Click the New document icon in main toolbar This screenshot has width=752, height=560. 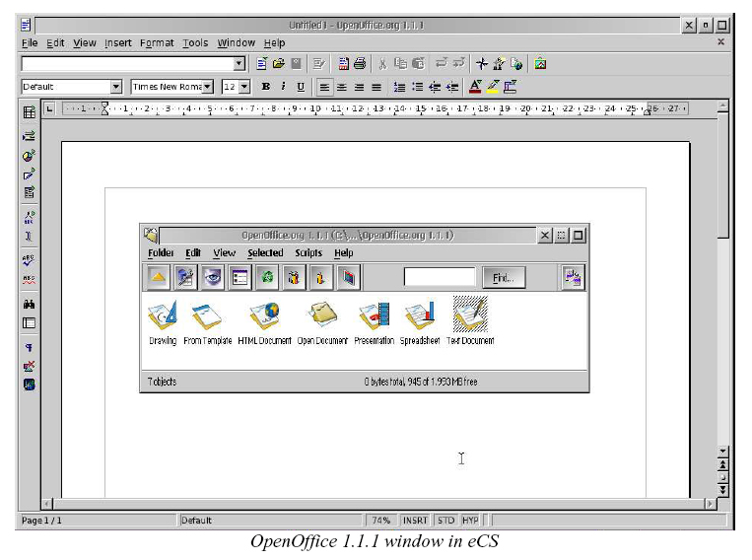pyautogui.click(x=261, y=64)
